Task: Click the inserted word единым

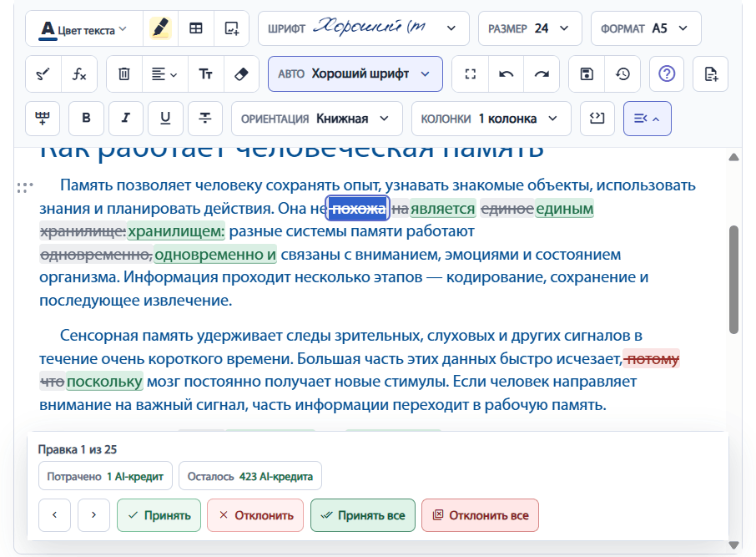Action: coord(564,209)
